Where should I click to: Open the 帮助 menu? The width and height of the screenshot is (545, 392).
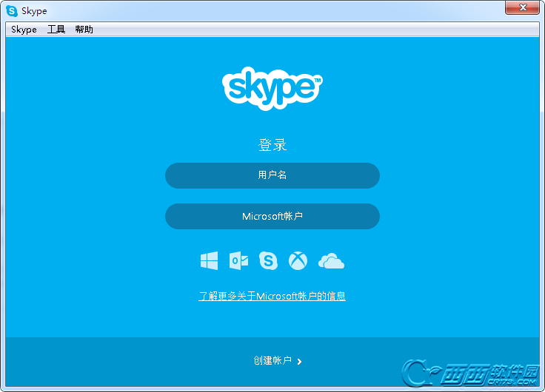(x=84, y=30)
